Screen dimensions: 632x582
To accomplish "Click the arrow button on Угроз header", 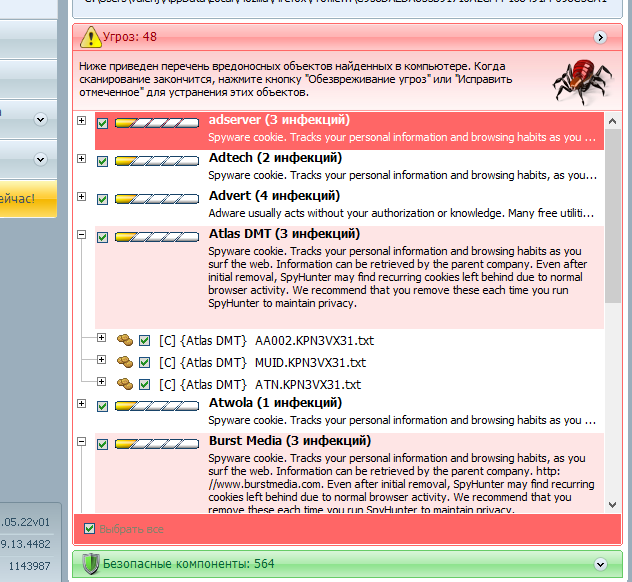I will 600,37.
